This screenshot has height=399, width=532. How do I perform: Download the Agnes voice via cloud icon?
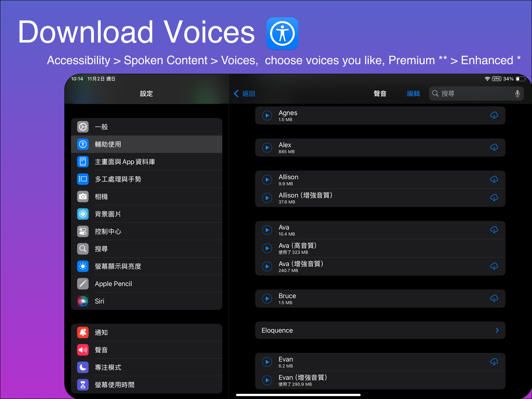tap(494, 115)
